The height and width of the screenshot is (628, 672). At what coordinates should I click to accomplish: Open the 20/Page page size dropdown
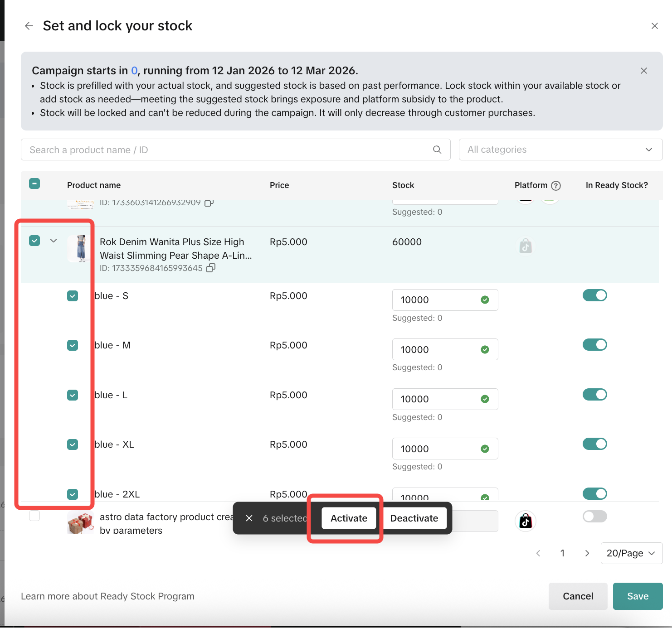point(631,553)
